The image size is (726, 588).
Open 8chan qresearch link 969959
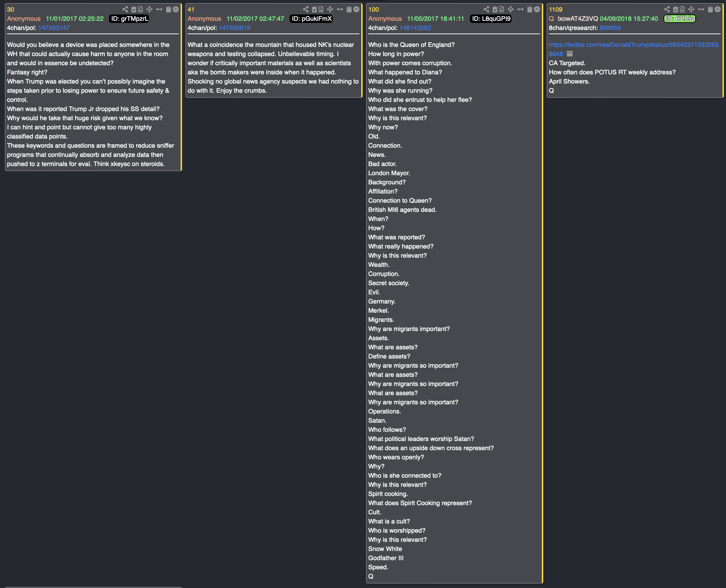(610, 28)
